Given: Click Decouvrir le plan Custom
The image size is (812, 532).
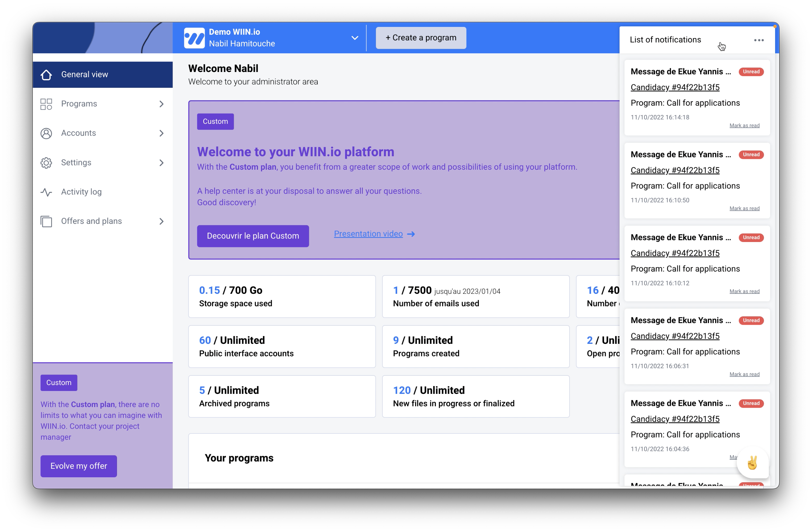Looking at the screenshot, I should pos(253,236).
